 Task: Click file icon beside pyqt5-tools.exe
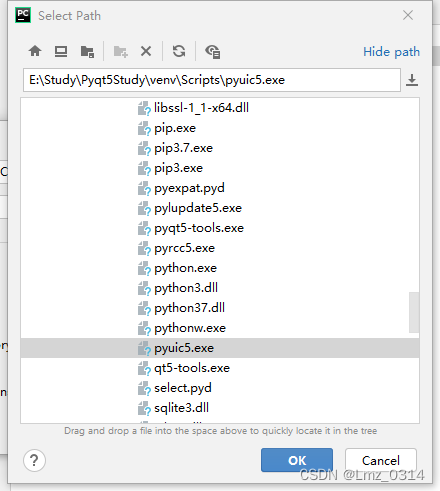(144, 229)
